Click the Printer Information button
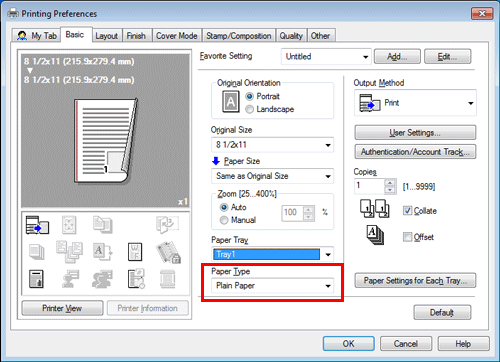This screenshot has width=500, height=362. 148,308
